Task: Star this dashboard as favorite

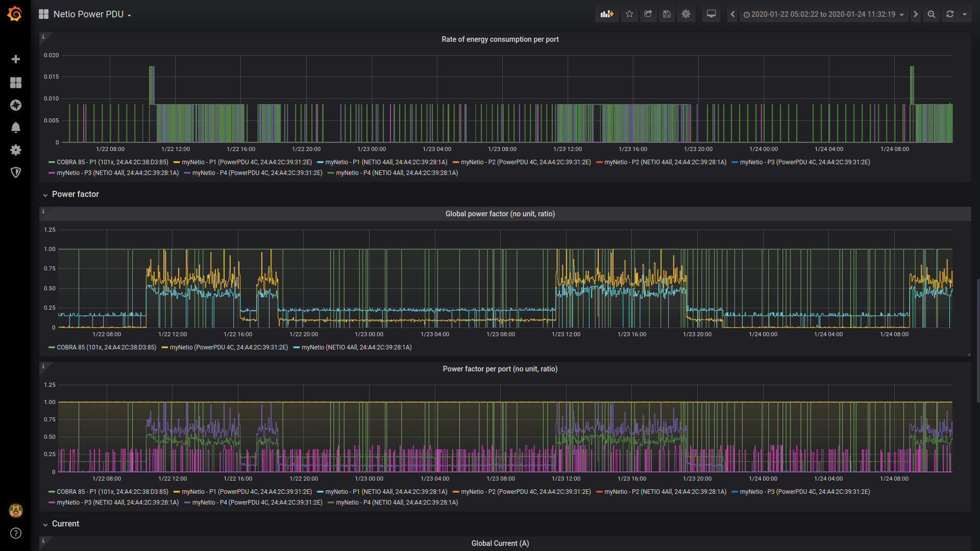Action: point(629,14)
